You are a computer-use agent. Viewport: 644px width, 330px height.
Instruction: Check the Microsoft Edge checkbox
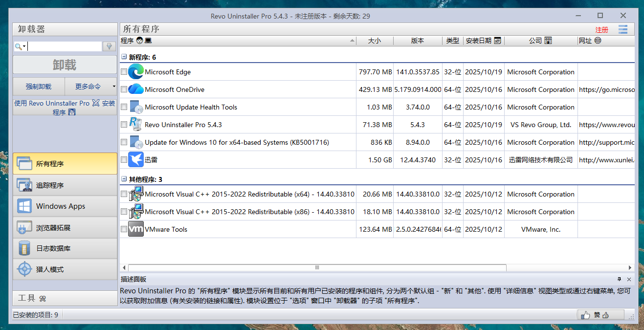(x=124, y=72)
